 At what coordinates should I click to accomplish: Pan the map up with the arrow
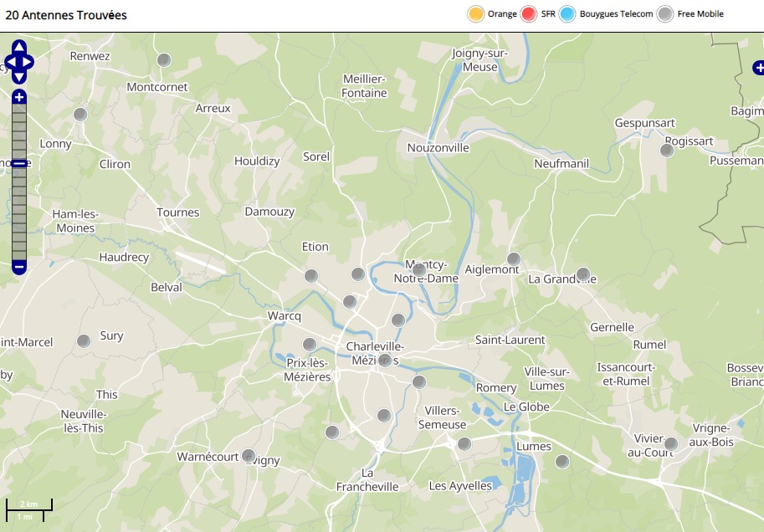pos(19,47)
